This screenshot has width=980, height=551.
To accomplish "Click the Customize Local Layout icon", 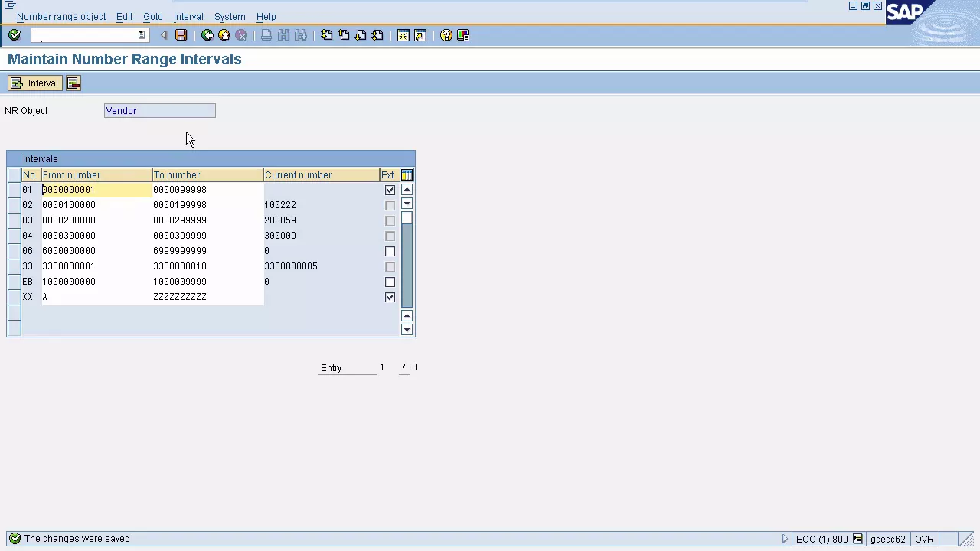I will (x=463, y=35).
